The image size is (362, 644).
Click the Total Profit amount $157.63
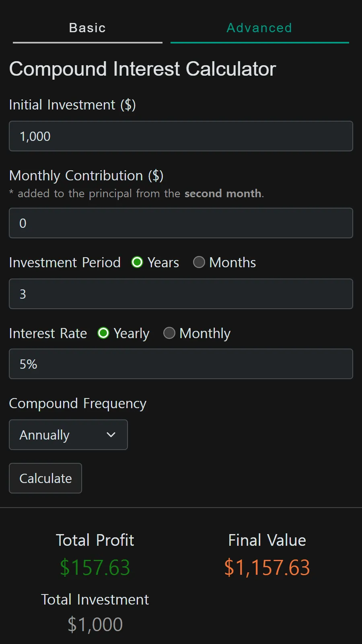coord(95,568)
